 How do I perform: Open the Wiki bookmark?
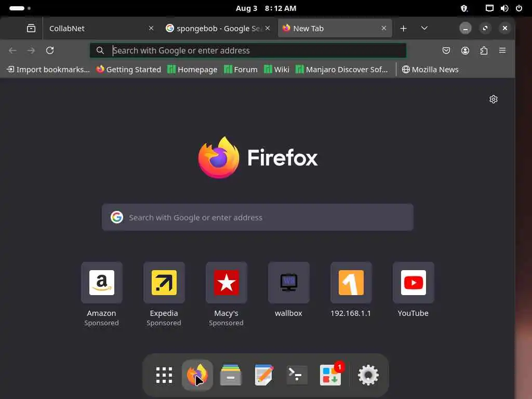pos(276,70)
